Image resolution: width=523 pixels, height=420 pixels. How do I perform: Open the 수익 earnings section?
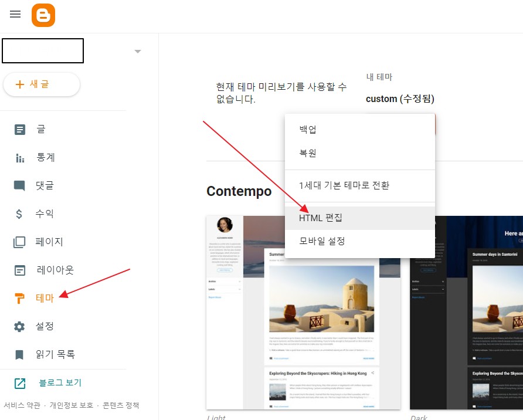click(x=45, y=214)
